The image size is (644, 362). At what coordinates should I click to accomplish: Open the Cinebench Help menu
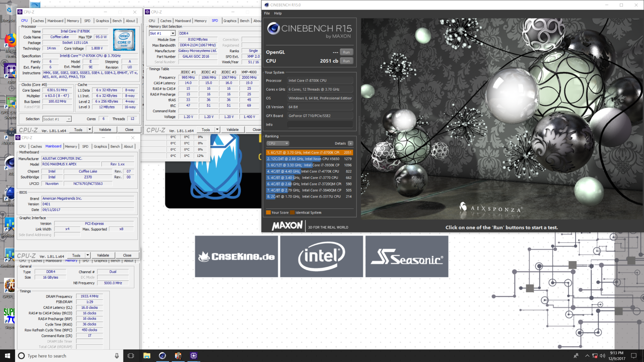[278, 13]
